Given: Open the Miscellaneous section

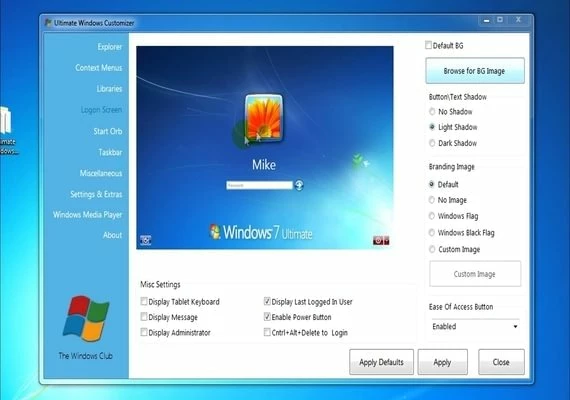Looking at the screenshot, I should pyautogui.click(x=101, y=173).
